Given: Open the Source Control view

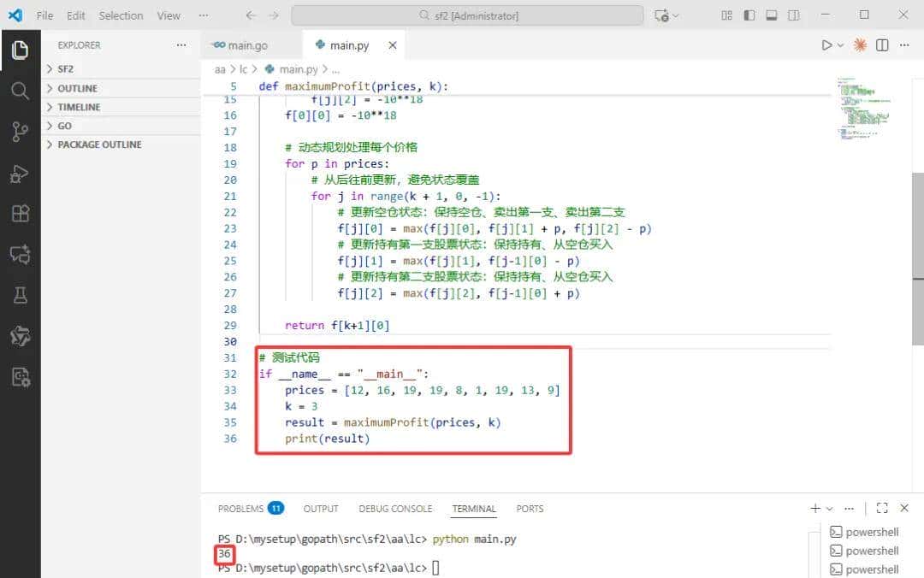Looking at the screenshot, I should [20, 131].
